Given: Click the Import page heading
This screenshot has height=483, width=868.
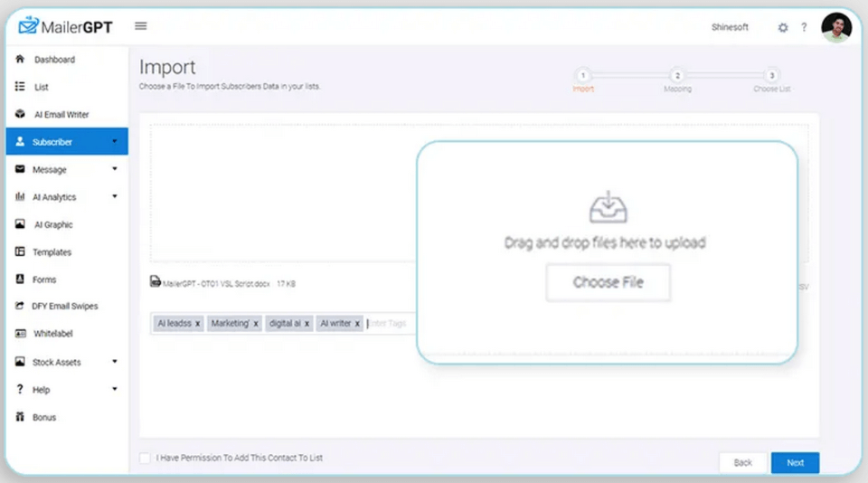Looking at the screenshot, I should 167,67.
